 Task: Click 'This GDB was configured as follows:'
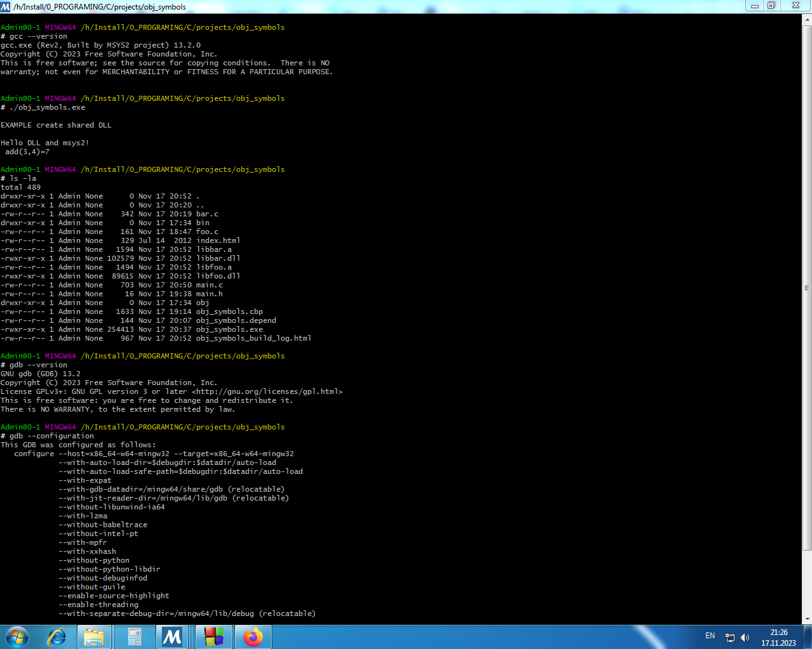(x=78, y=445)
